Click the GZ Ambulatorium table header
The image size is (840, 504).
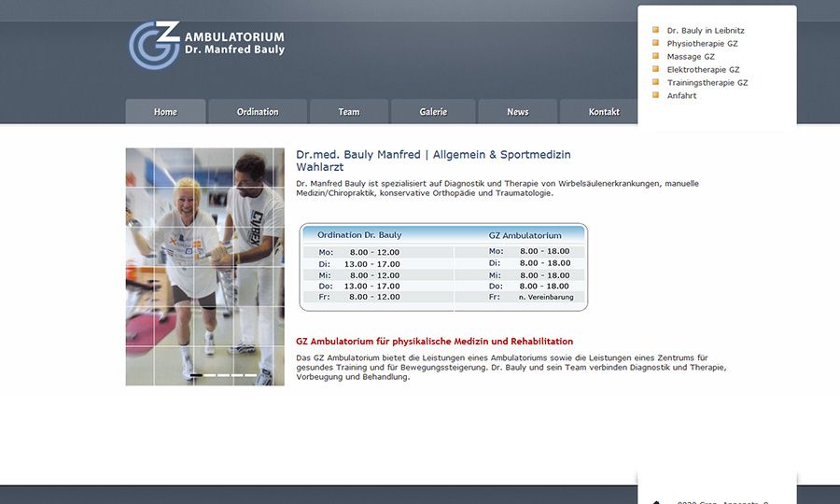[525, 235]
